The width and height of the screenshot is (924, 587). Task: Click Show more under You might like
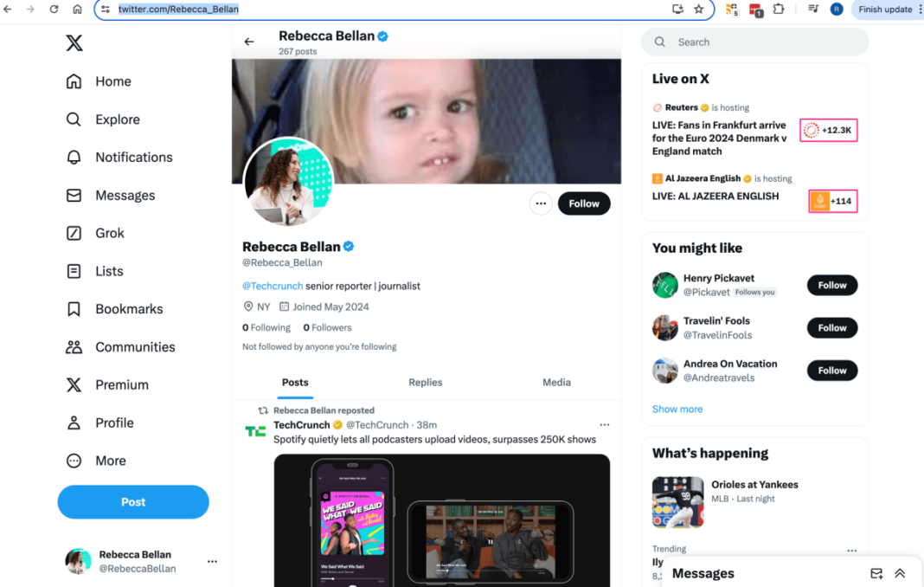(x=677, y=409)
